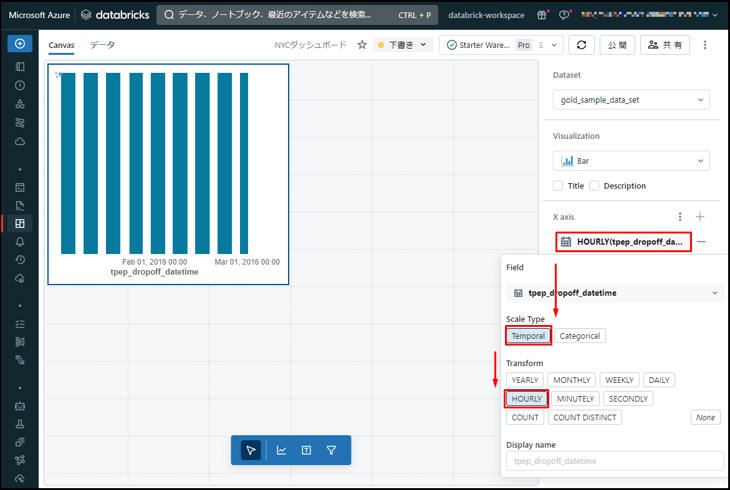Image resolution: width=730 pixels, height=490 pixels.
Task: Click the Display name input field
Action: coord(614,461)
